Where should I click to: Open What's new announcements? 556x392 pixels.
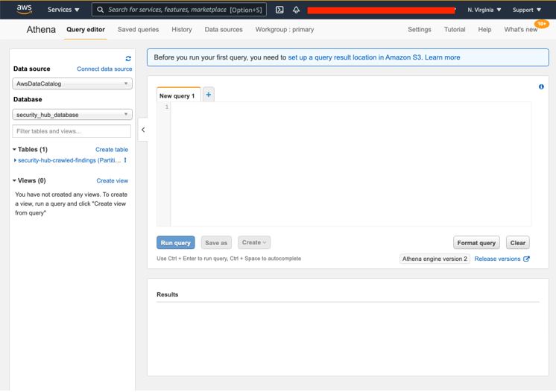520,29
